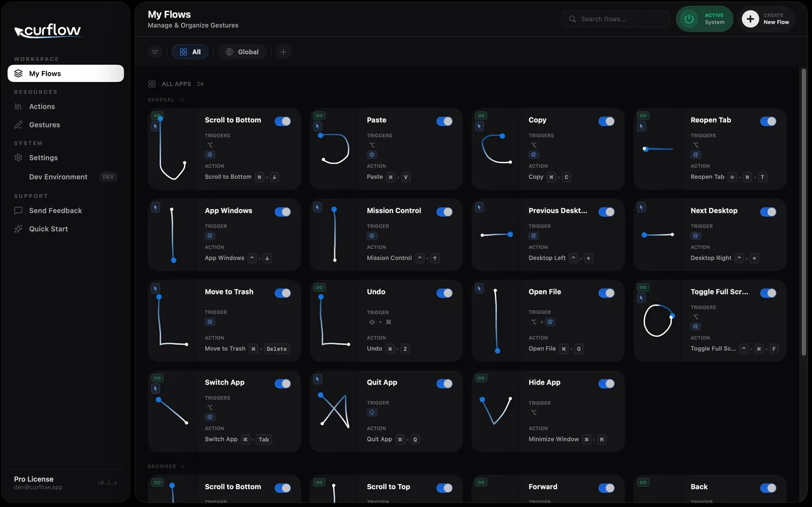Go to Gestures in the sidebar
Screen dimensions: 812x507
(x=44, y=125)
